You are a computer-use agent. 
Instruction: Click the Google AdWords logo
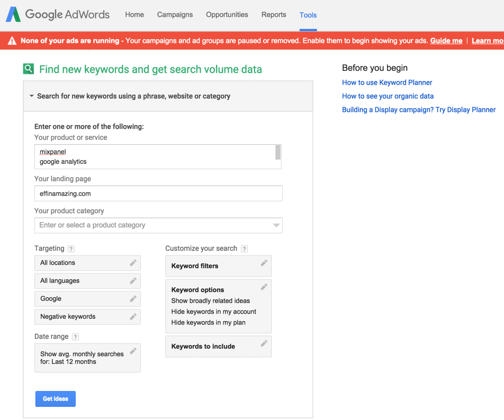(58, 15)
